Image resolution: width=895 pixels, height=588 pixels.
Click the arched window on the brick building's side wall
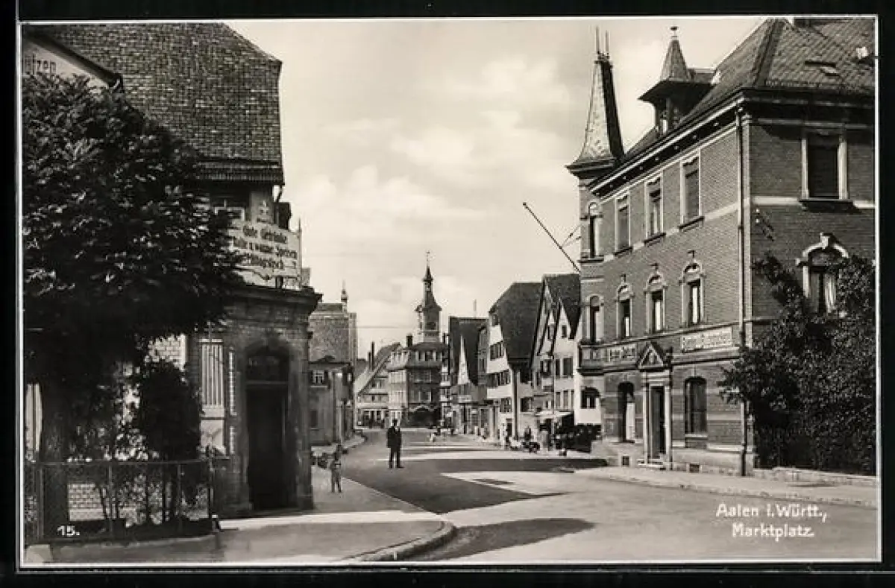tap(822, 276)
